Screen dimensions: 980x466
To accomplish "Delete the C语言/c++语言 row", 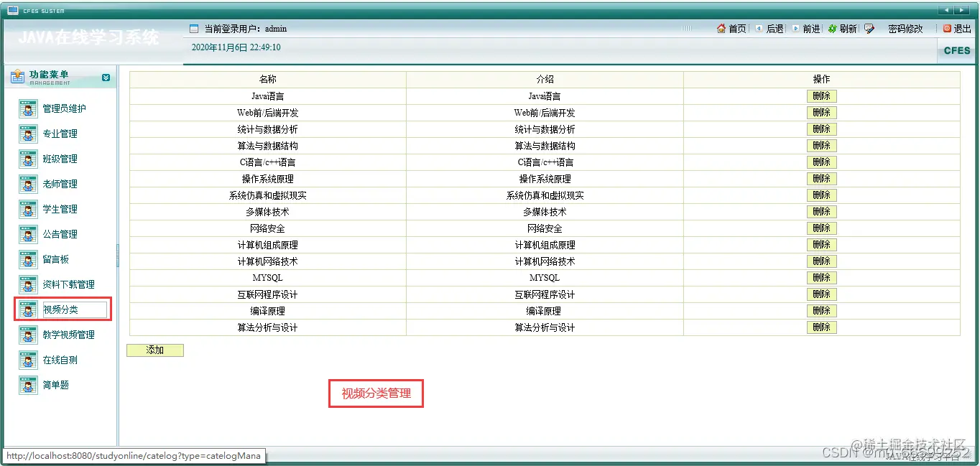I will (x=821, y=162).
